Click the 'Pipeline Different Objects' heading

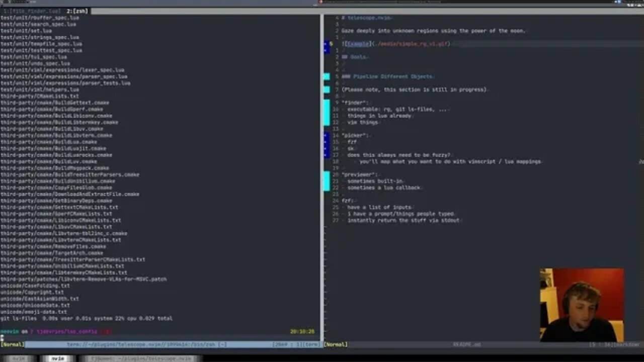pyautogui.click(x=387, y=76)
